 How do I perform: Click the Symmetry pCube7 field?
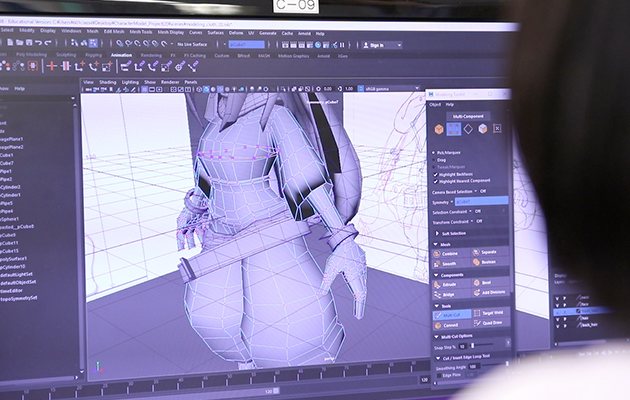point(481,201)
